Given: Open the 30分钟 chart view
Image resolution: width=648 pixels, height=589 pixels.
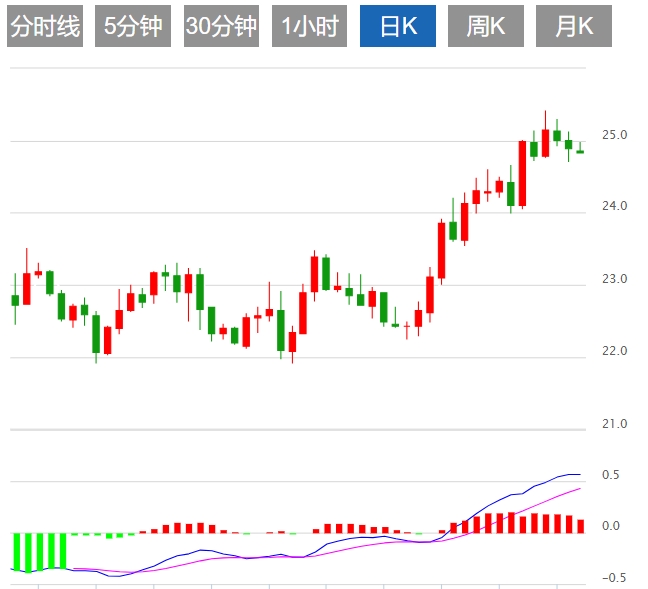Looking at the screenshot, I should click(220, 27).
